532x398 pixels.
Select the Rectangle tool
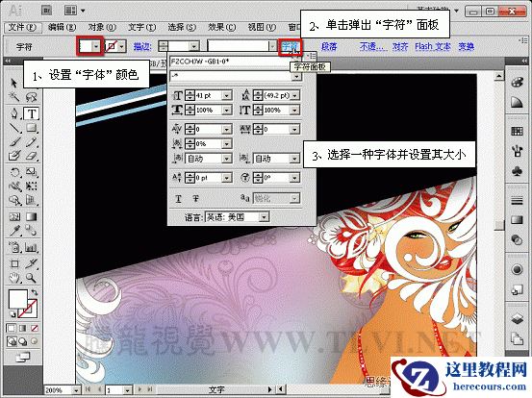(x=31, y=128)
